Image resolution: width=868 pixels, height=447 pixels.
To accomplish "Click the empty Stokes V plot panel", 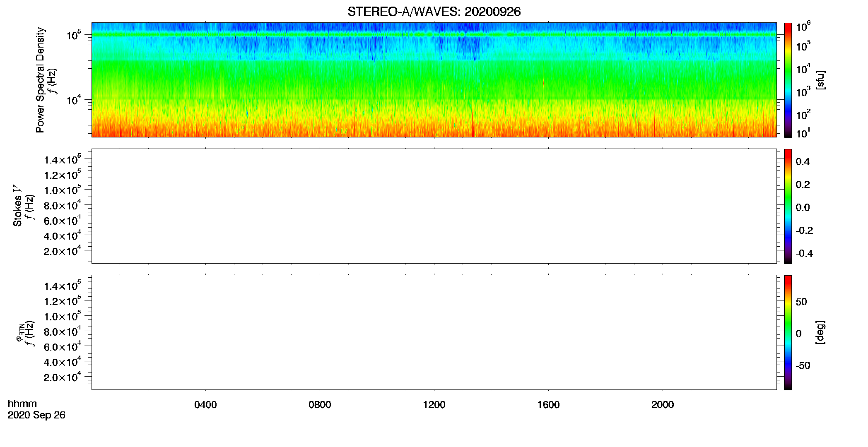I will click(434, 206).
